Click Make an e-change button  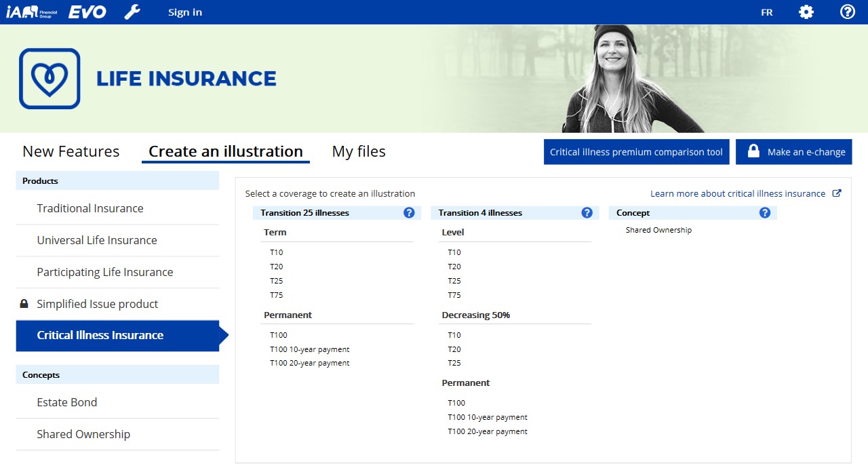point(793,152)
